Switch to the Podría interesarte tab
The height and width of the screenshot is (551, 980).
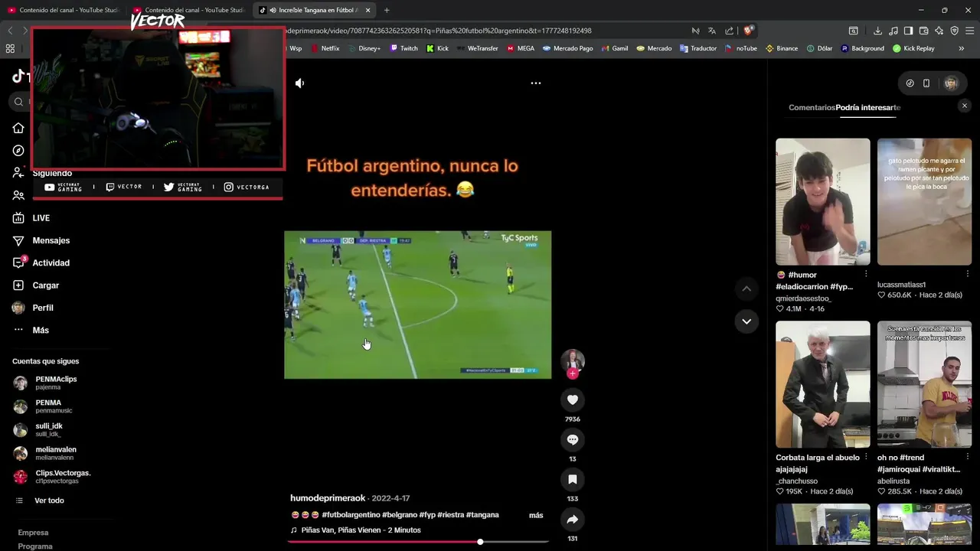[868, 107]
